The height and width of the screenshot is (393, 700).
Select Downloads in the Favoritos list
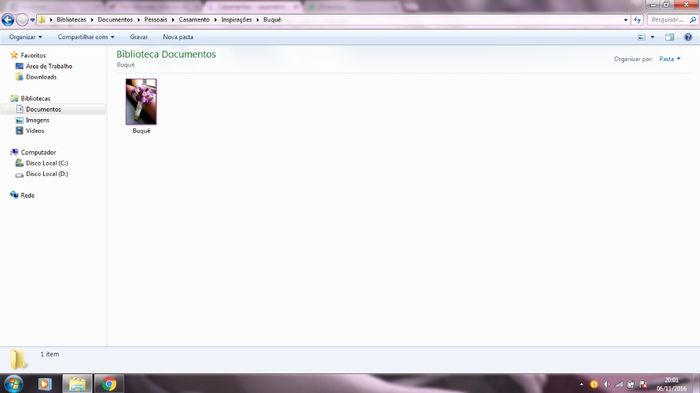(41, 77)
